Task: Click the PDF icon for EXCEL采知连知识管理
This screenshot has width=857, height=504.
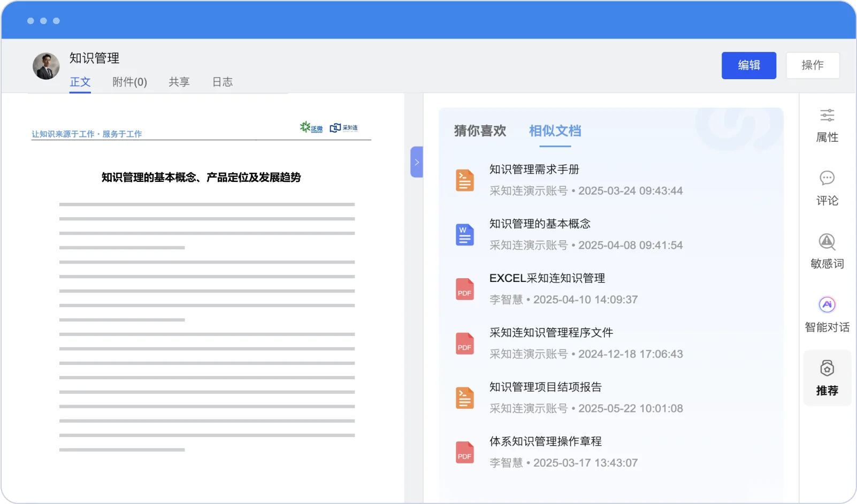Action: coord(465,289)
